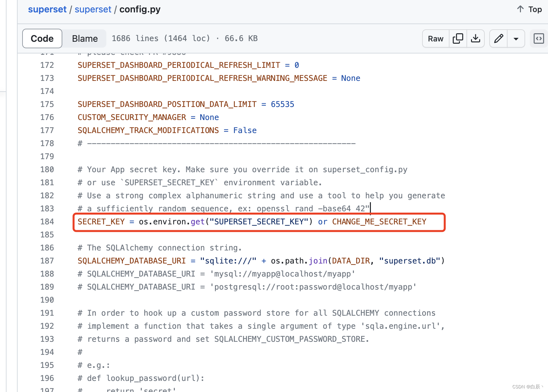Viewport: 548px width, 392px height.
Task: Click the value 65535
Action: 282,104
